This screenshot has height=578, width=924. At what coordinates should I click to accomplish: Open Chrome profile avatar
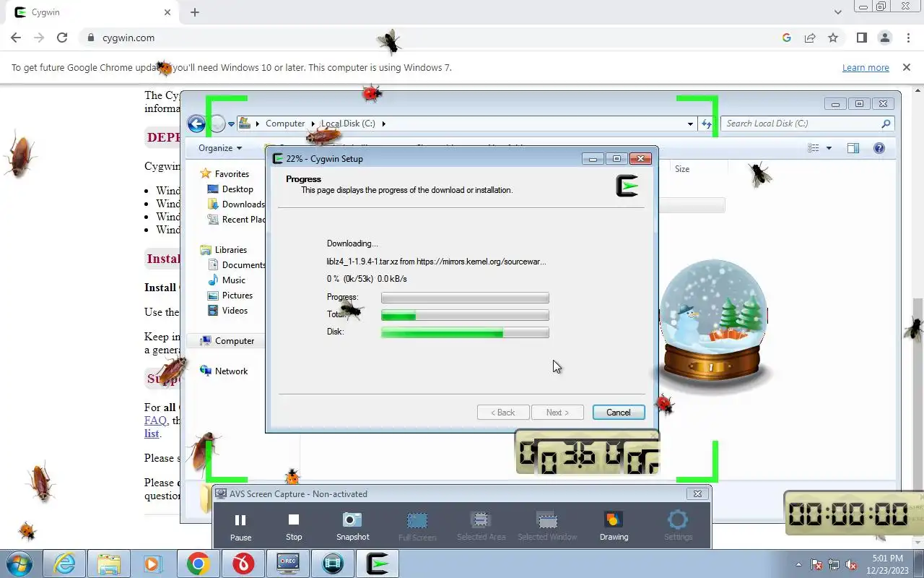pos(884,38)
